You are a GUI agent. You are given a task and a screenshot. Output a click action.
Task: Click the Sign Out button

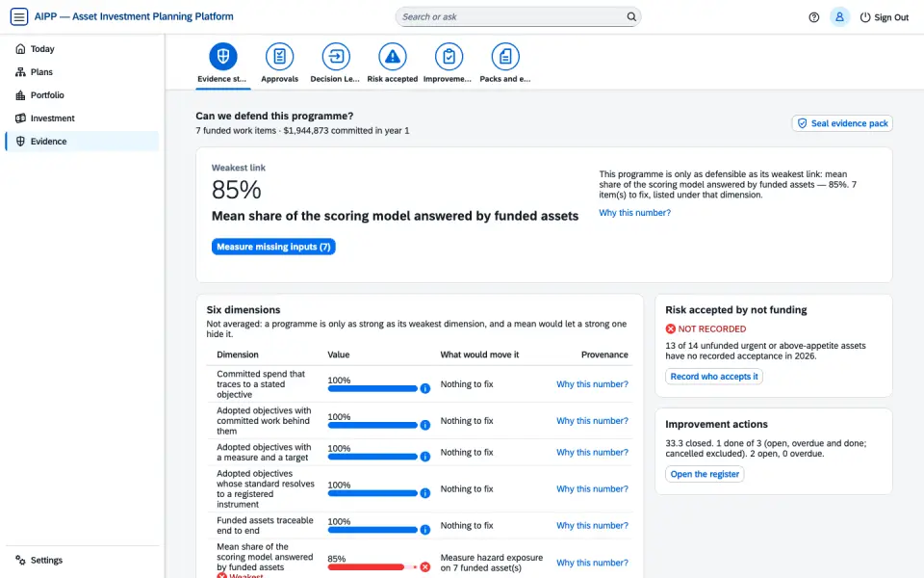tap(884, 17)
